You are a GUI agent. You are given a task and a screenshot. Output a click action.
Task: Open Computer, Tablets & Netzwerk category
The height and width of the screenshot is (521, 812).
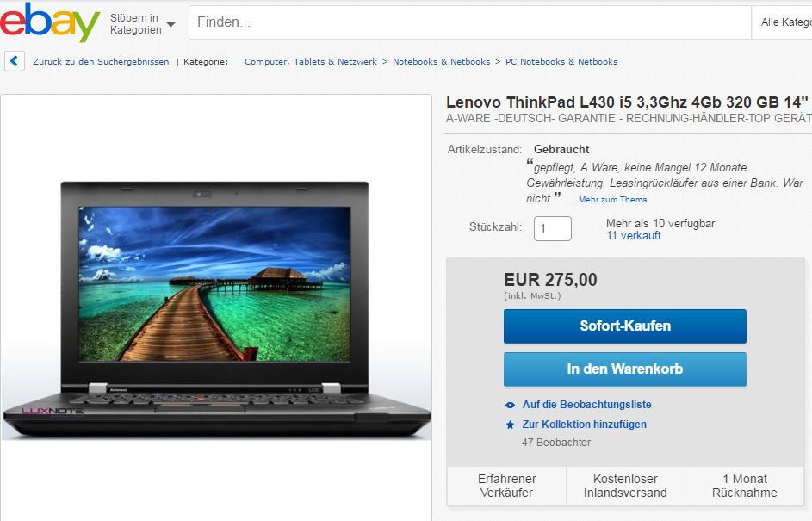tap(311, 62)
